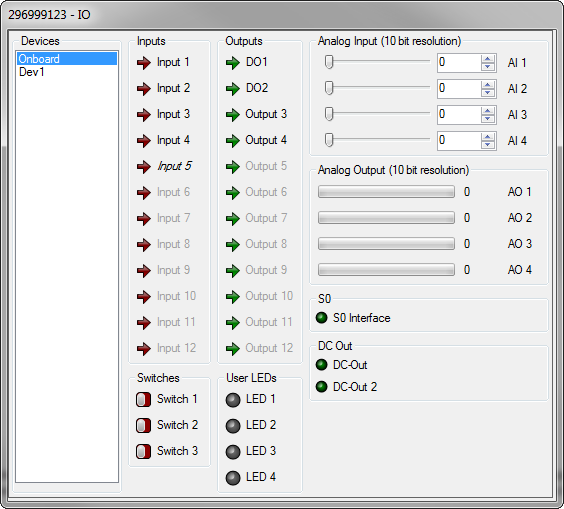Screen dimensions: 564x509
Task: Click the Output 8 label
Action: tap(266, 244)
